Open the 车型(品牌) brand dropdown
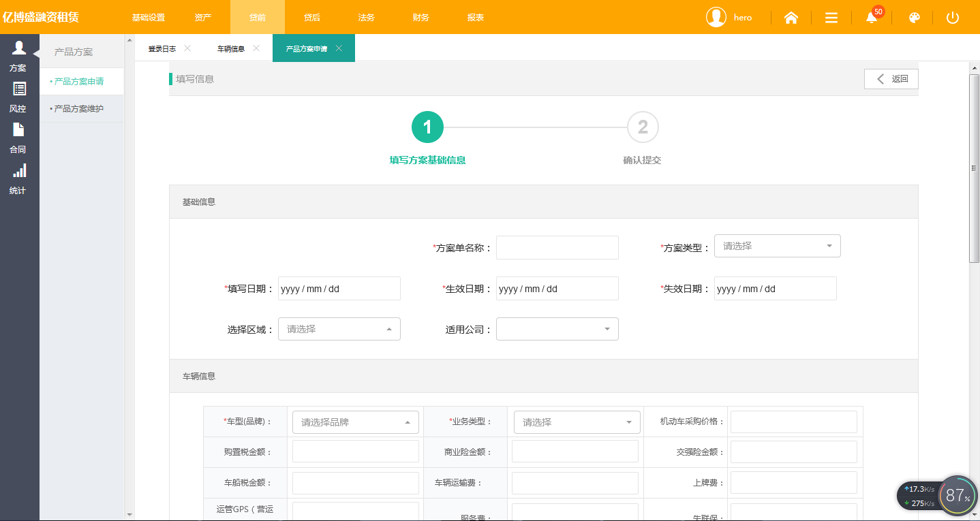Image resolution: width=980 pixels, height=521 pixels. click(x=355, y=422)
